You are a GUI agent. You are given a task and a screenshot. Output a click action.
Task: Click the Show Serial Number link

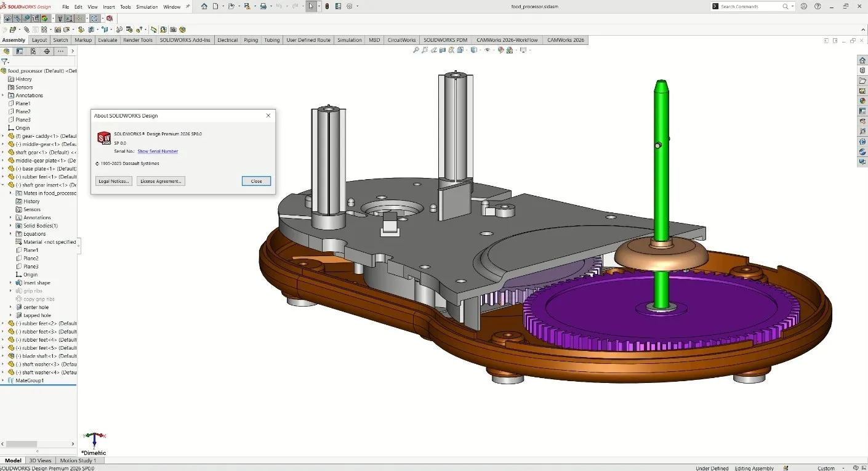pyautogui.click(x=158, y=151)
